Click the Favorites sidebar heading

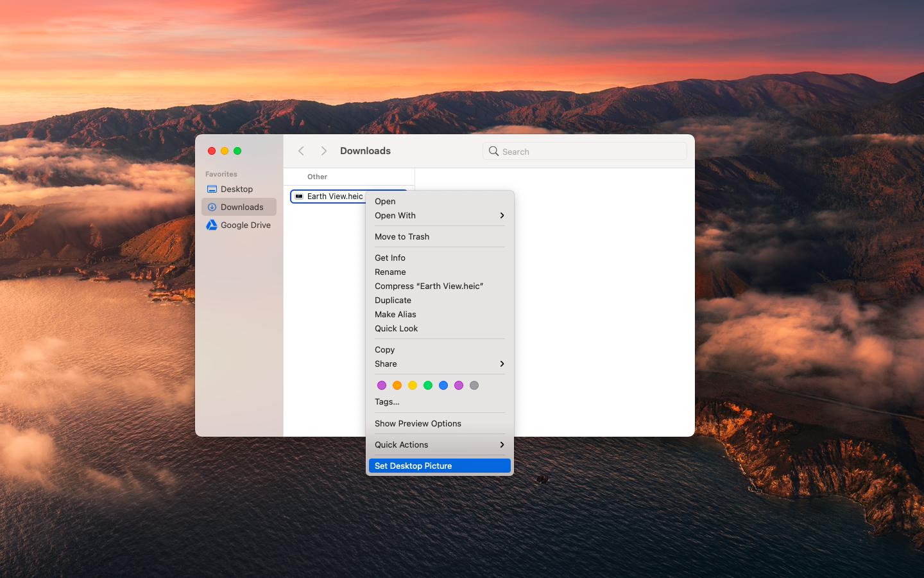pyautogui.click(x=221, y=174)
